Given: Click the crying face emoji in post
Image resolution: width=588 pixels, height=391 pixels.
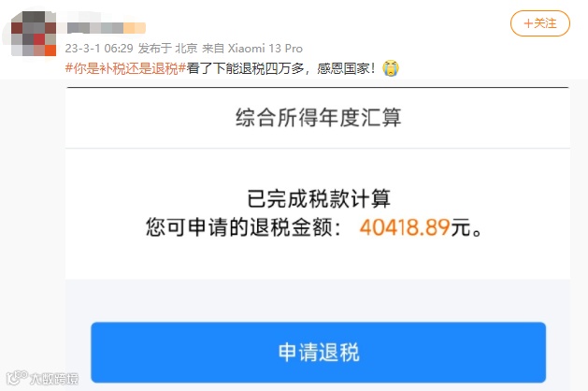Looking at the screenshot, I should click(391, 68).
